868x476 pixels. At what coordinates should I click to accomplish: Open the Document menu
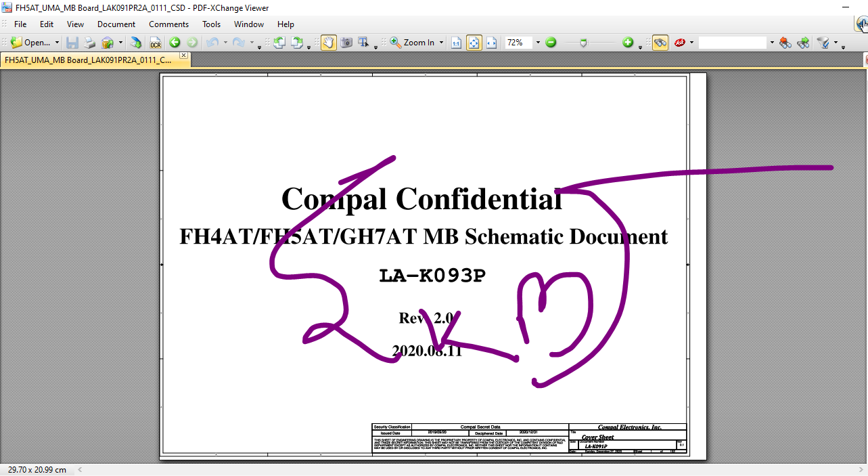[x=116, y=24]
